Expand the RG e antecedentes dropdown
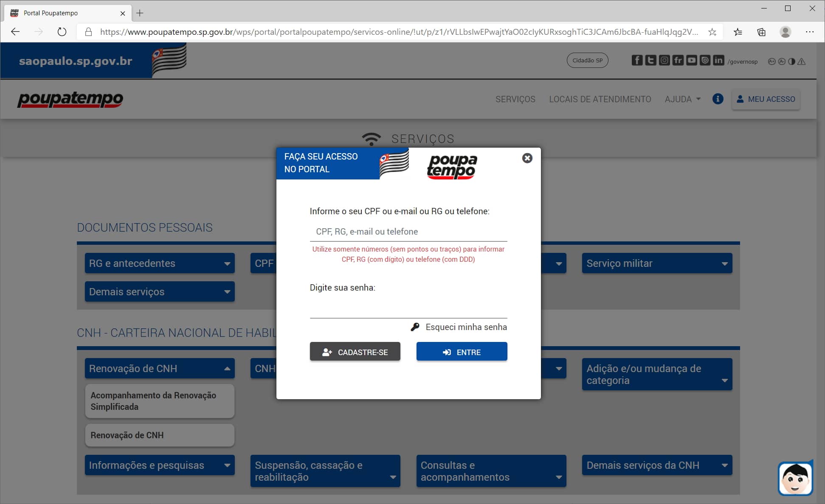The width and height of the screenshot is (825, 504). (160, 263)
